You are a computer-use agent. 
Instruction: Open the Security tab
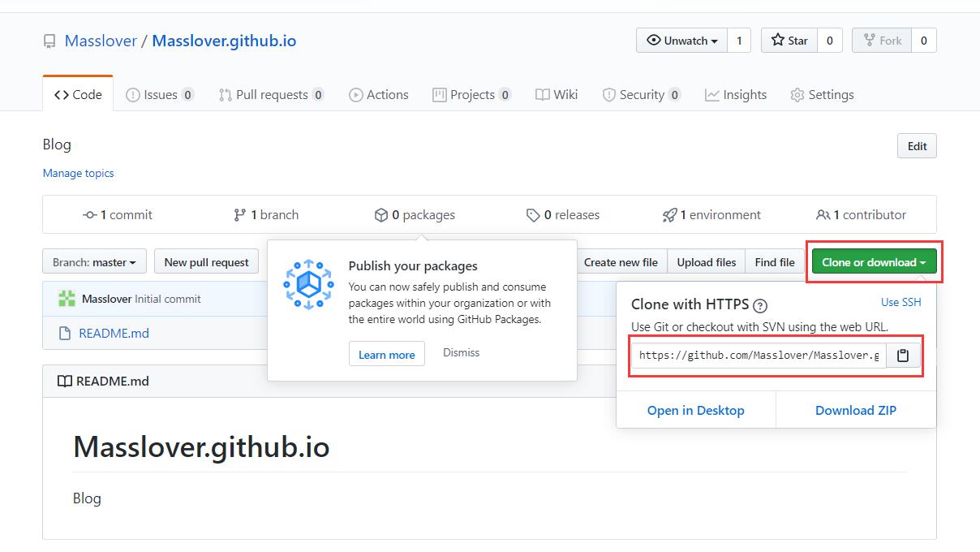tap(642, 94)
